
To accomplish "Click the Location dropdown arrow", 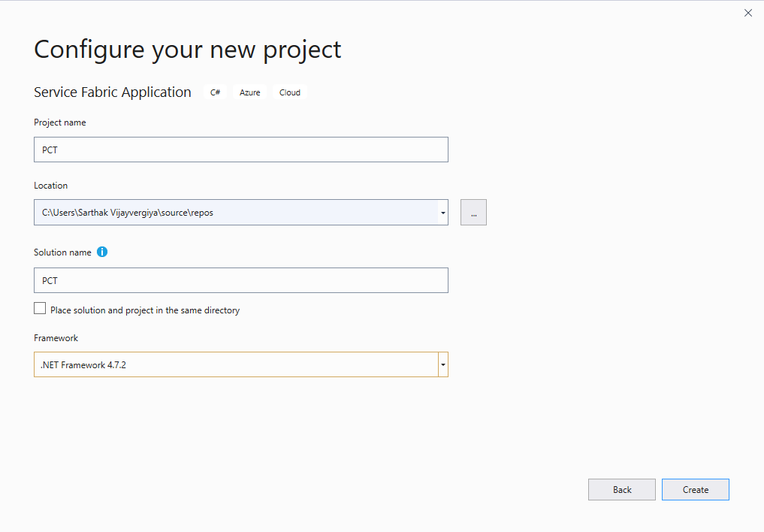I will [442, 212].
